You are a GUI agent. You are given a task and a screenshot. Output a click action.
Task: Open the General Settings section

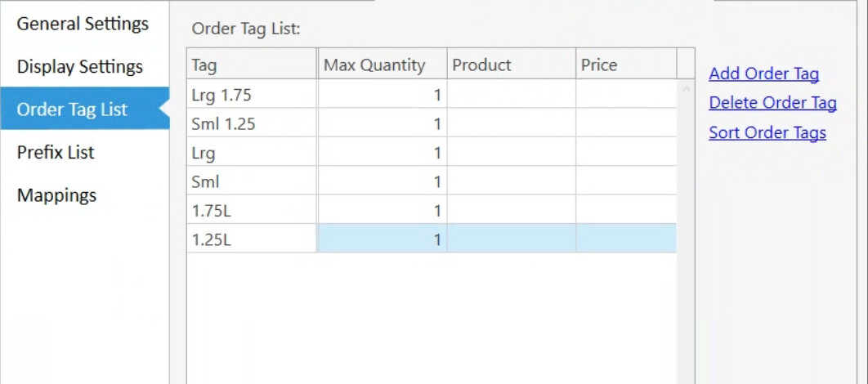point(83,24)
